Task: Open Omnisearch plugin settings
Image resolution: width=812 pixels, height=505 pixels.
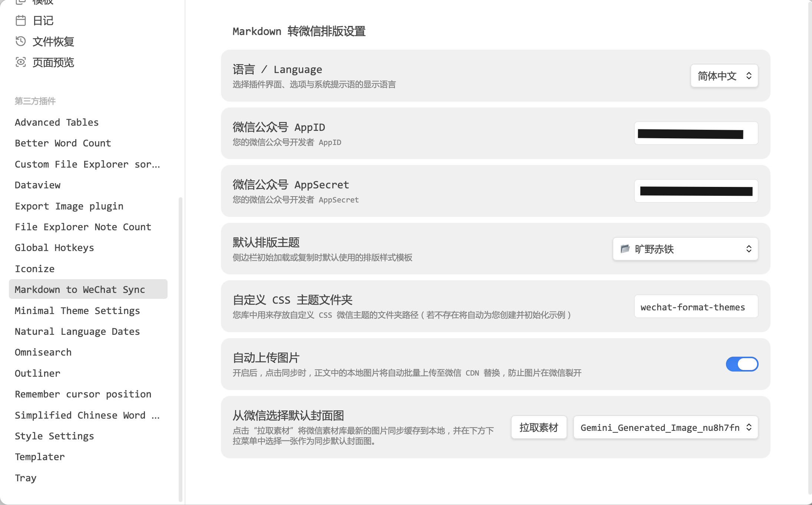Action: 88,352
